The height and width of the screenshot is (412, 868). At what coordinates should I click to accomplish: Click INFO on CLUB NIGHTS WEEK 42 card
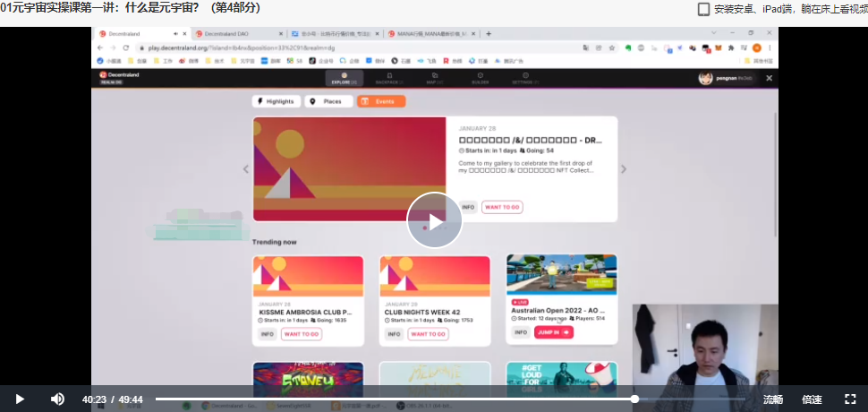394,334
